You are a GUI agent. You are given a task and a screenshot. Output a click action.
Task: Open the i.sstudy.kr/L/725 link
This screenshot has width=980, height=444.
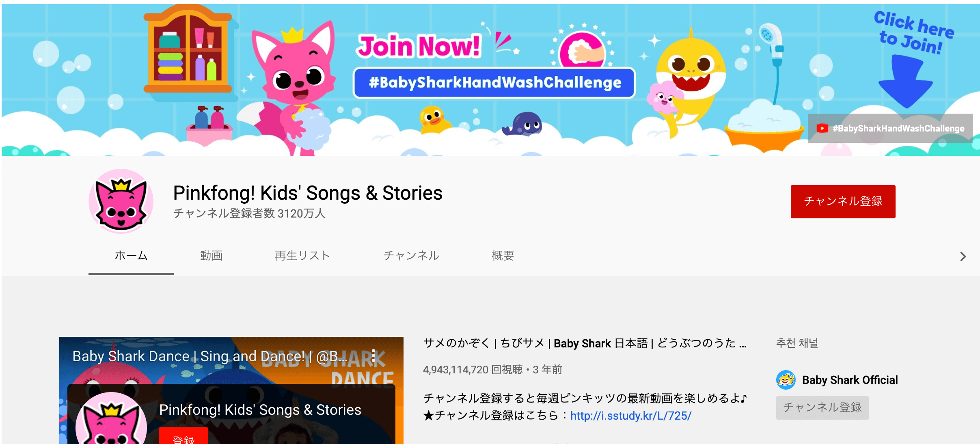pos(630,416)
